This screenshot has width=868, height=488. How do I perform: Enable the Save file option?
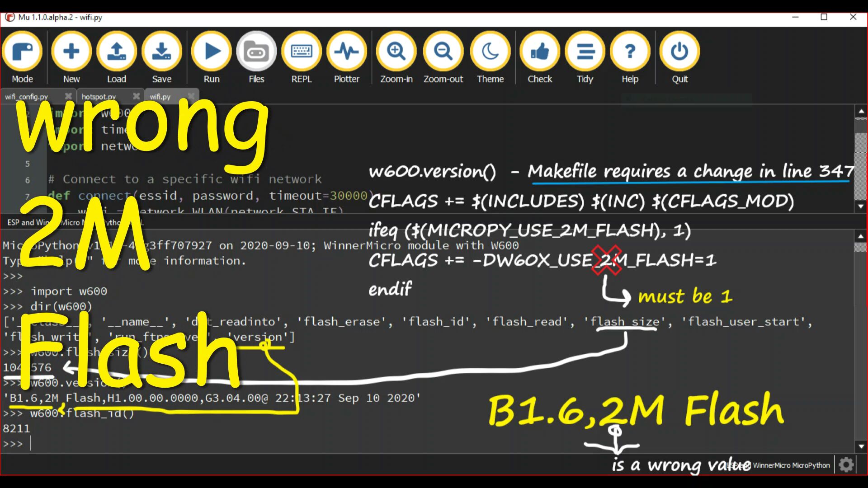pyautogui.click(x=162, y=57)
